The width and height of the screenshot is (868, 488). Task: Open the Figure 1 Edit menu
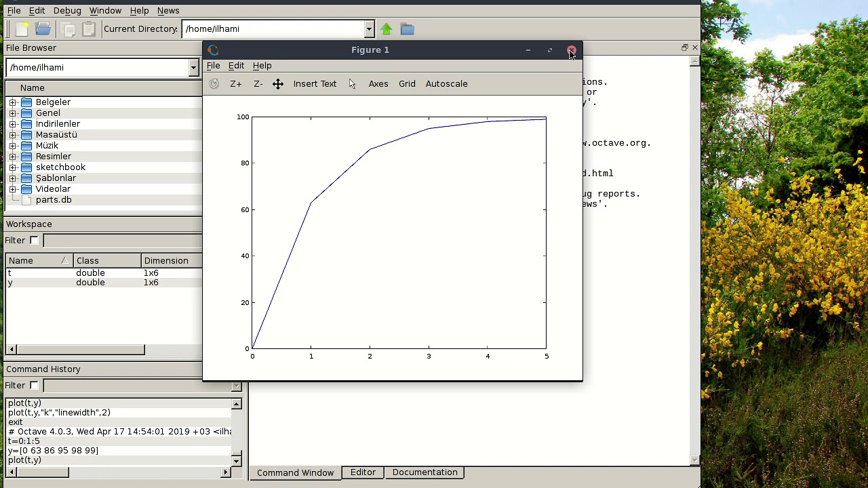[x=236, y=66]
